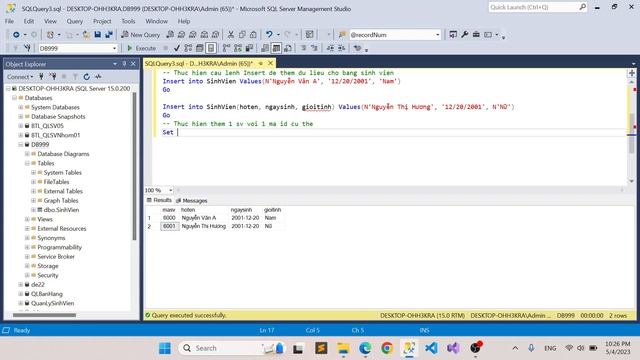Open the DB999 database dropdown
The height and width of the screenshot is (360, 640).
tap(114, 48)
